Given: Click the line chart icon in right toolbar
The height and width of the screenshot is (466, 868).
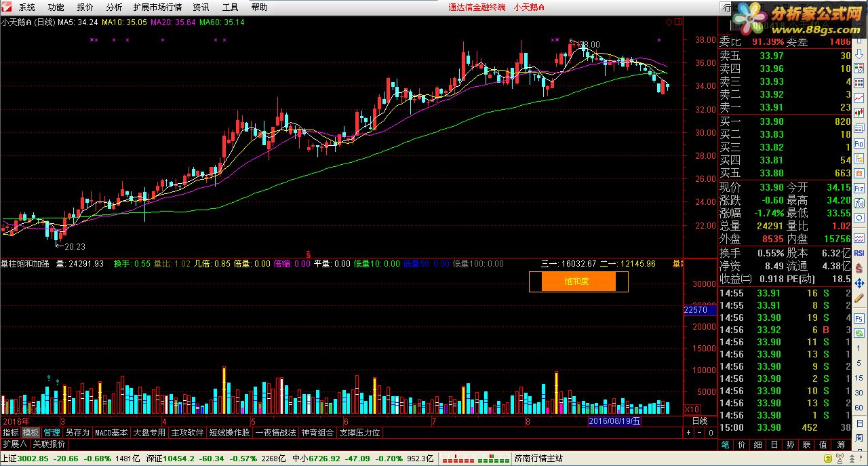Looking at the screenshot, I should 859,98.
